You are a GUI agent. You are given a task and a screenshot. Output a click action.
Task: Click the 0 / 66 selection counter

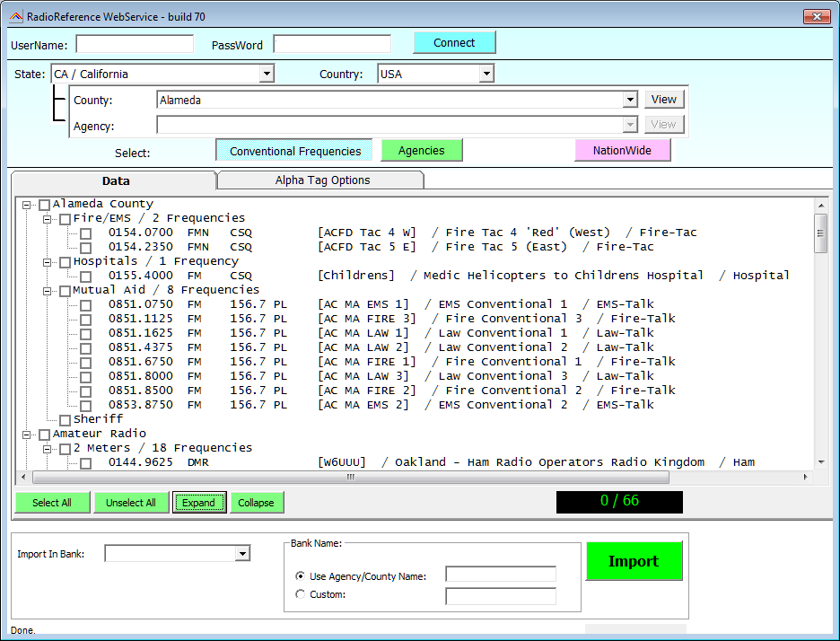pyautogui.click(x=619, y=502)
